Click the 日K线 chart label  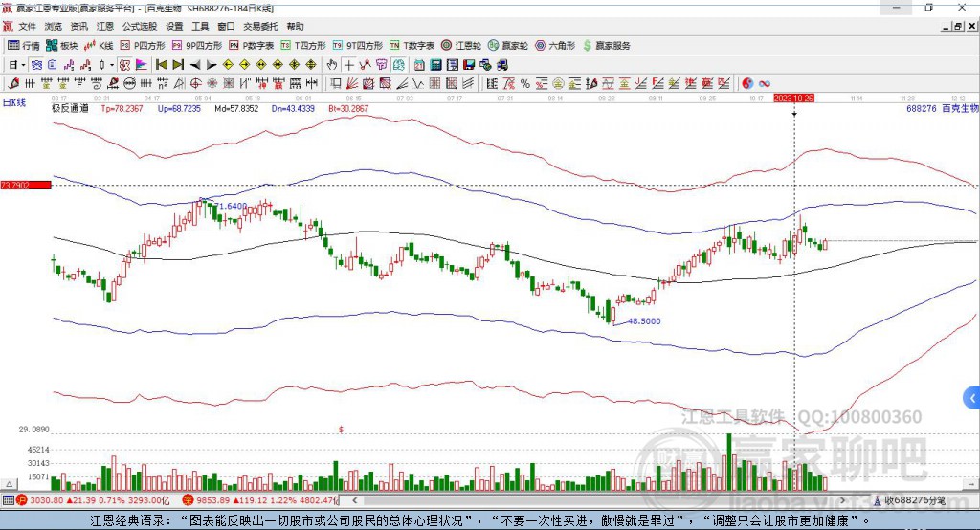coord(14,102)
